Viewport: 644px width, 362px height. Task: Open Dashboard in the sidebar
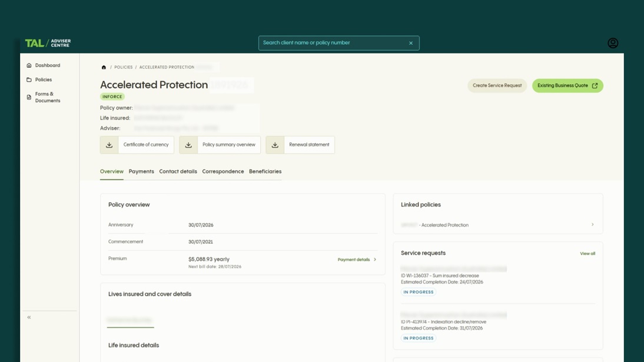tap(48, 65)
